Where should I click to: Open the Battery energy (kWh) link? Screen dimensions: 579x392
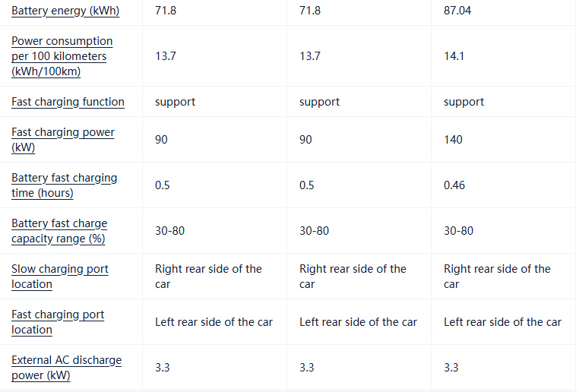click(65, 11)
